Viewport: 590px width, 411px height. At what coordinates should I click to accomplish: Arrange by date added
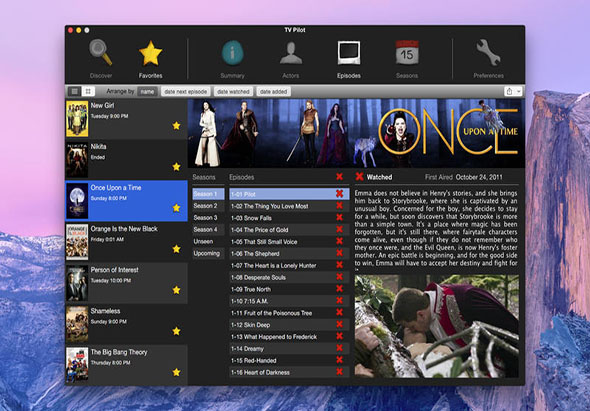[x=274, y=91]
